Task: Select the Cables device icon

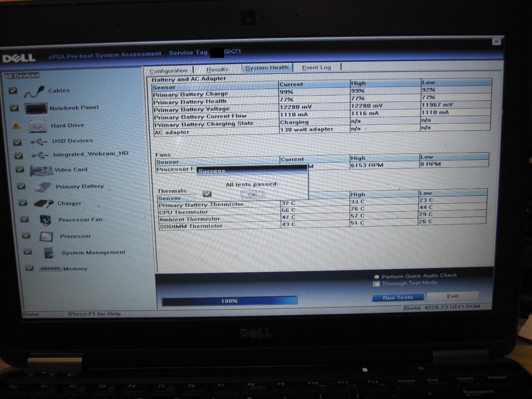Action: click(34, 91)
